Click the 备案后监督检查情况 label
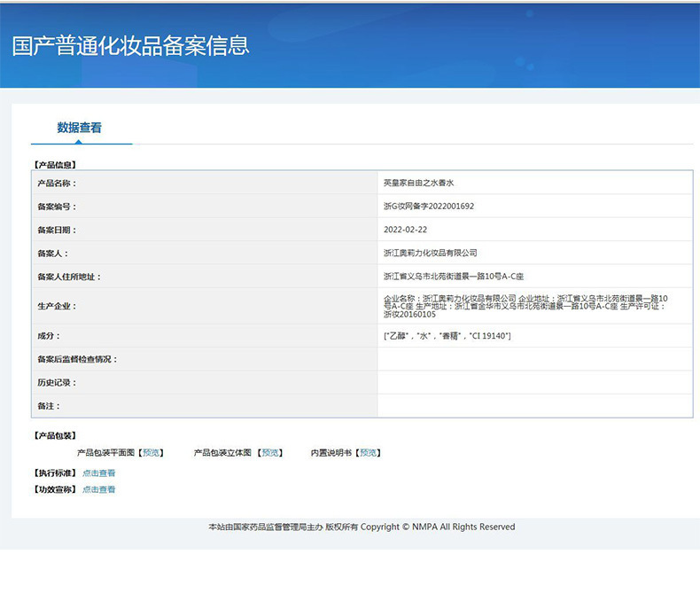This screenshot has width=700, height=594. (77, 359)
